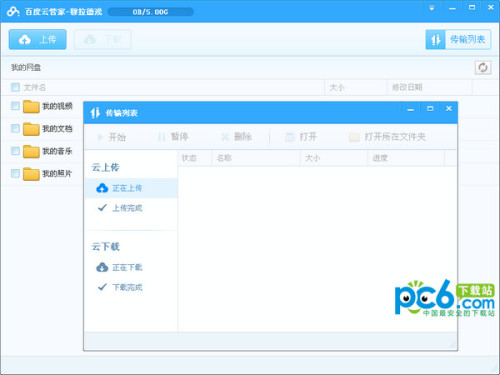This screenshot has height=375, width=500.
Task: Check the box for 我的照片 folder
Action: click(15, 173)
